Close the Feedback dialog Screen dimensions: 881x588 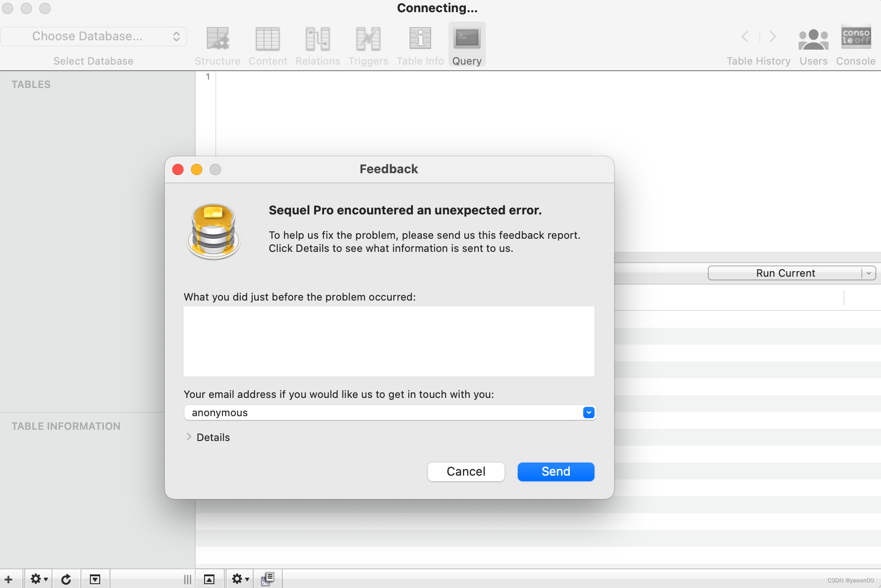[178, 169]
